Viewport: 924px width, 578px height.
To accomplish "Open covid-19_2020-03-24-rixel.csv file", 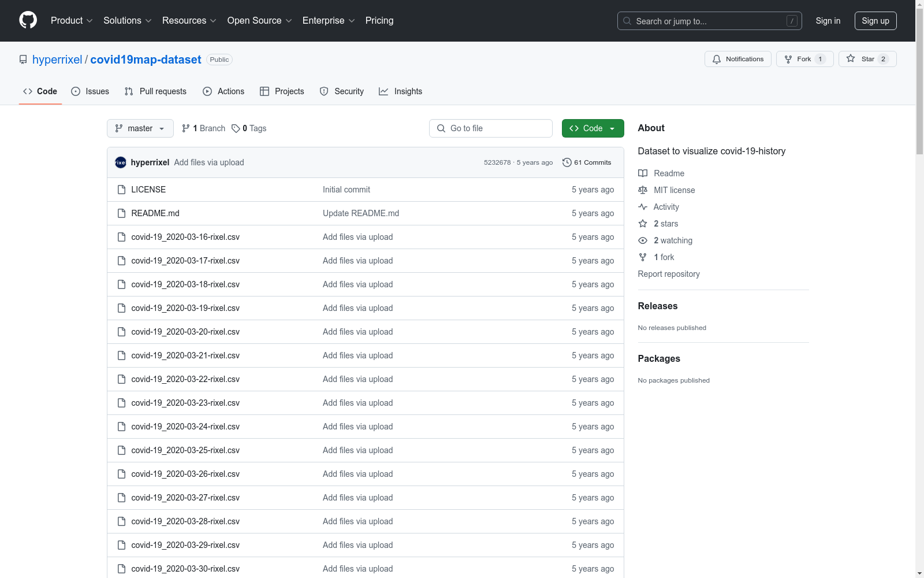I will pyautogui.click(x=185, y=427).
